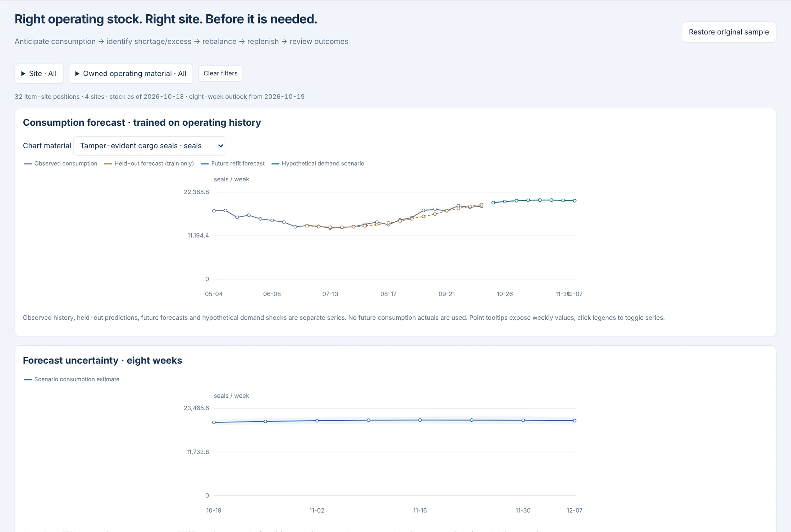Click the uncertainty chart point at 11-02
791x532 pixels.
[x=317, y=421]
